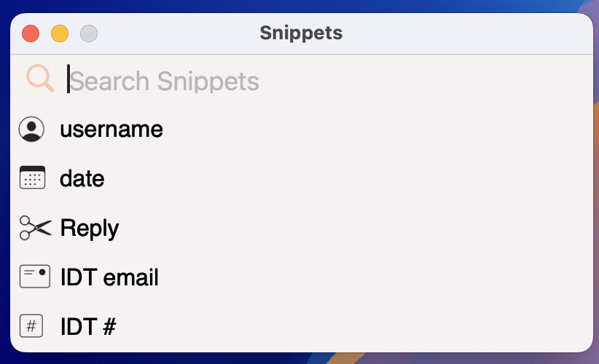Choose the date snippet entry
This screenshot has width=599, height=364.
pos(82,178)
